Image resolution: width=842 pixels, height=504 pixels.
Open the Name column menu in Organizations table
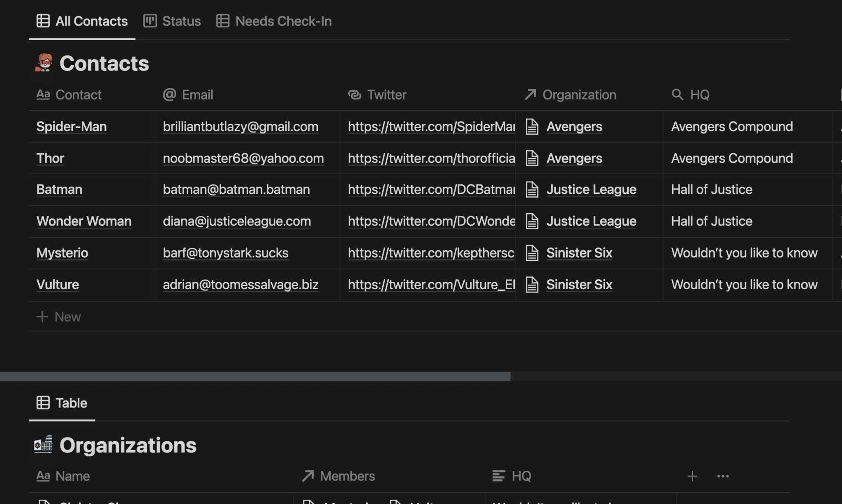pos(73,476)
